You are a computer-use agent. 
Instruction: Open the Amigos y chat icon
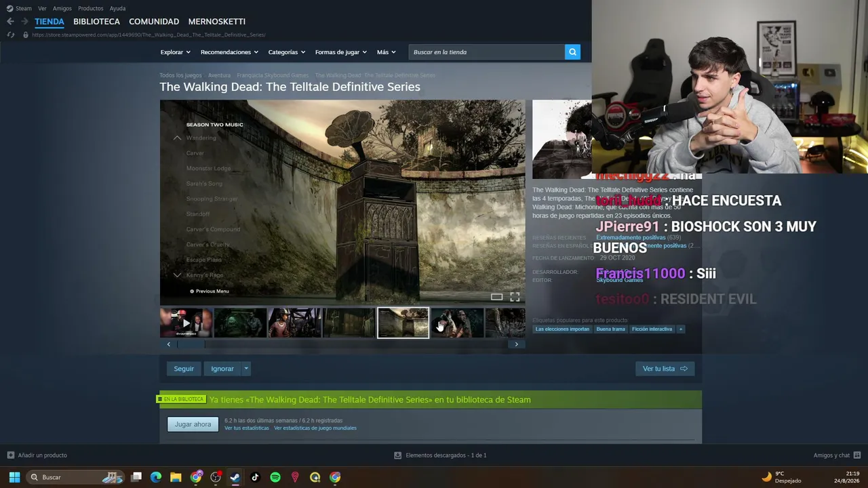tap(857, 455)
